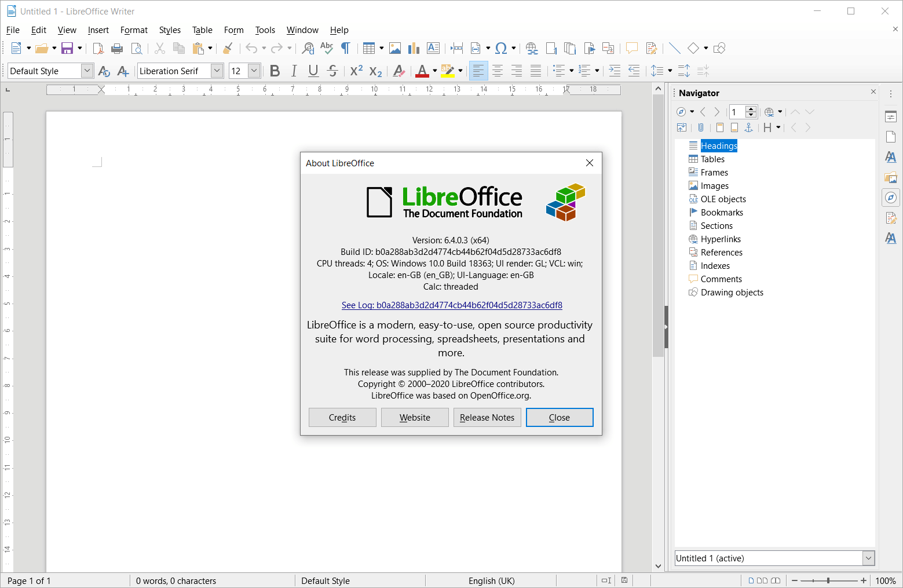Open the Paragraph Style dropdown
Viewport: 903px width, 588px height.
pos(87,71)
